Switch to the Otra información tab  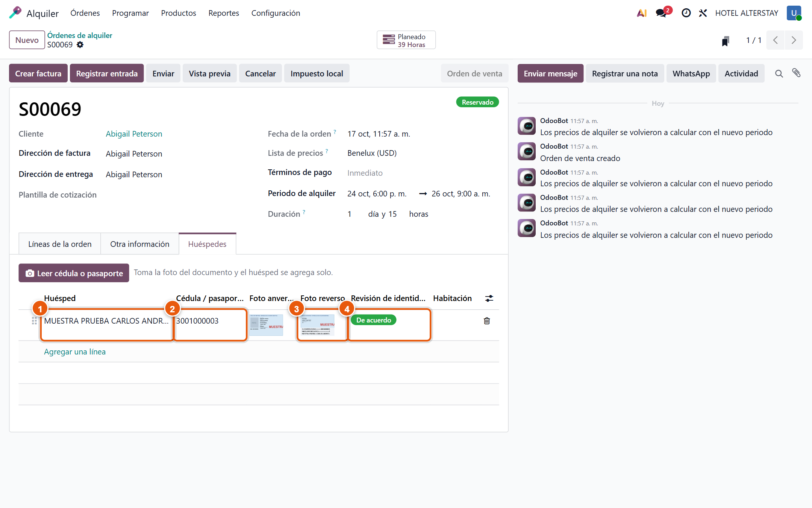[x=139, y=244]
